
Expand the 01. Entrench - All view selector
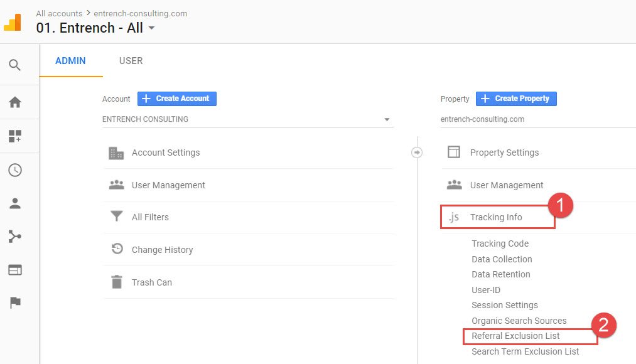pyautogui.click(x=95, y=28)
